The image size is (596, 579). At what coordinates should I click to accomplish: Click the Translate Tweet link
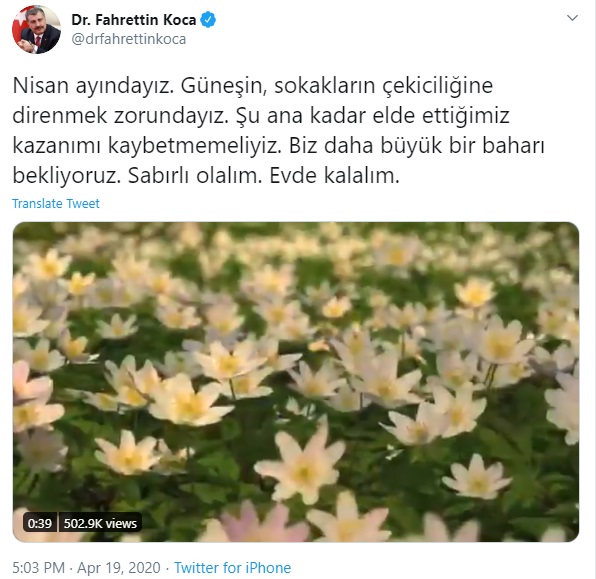click(56, 203)
